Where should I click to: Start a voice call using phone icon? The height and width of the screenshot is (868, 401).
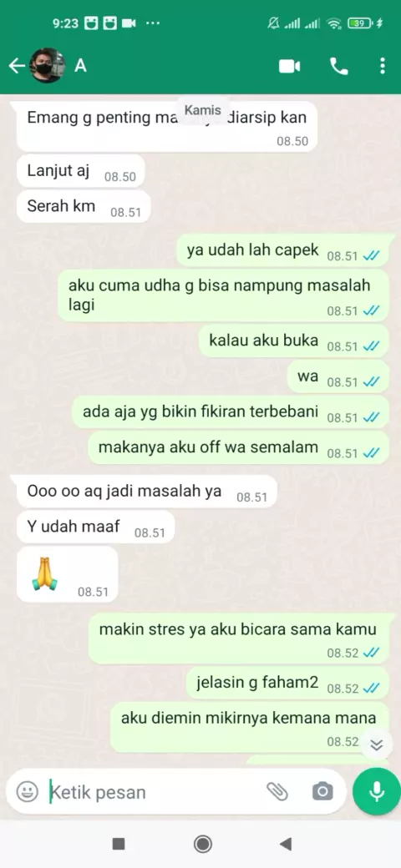(338, 67)
